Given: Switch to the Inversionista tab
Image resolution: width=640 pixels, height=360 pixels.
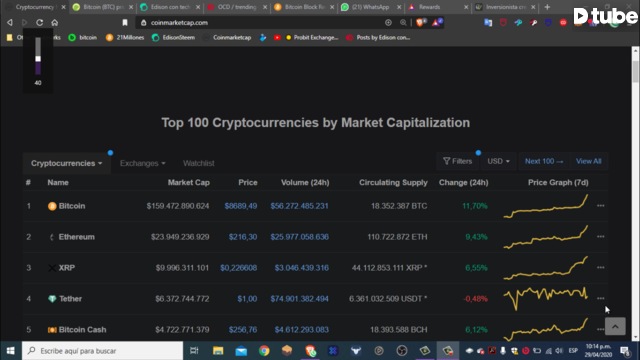Looking at the screenshot, I should (x=505, y=7).
